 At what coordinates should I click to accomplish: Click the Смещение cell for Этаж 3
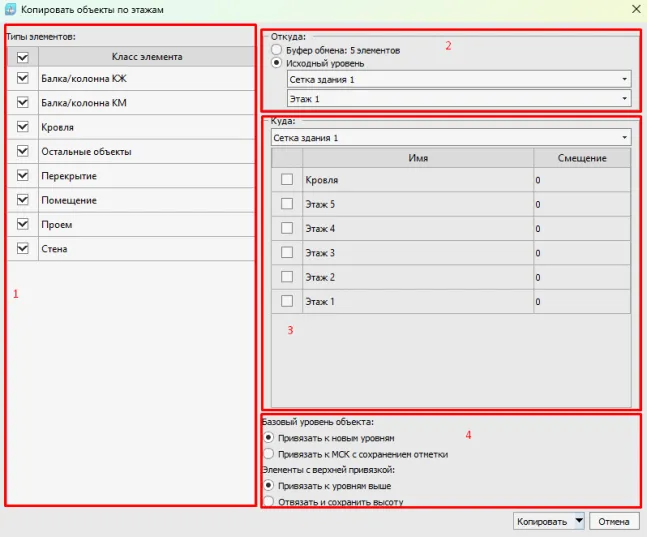(x=581, y=253)
